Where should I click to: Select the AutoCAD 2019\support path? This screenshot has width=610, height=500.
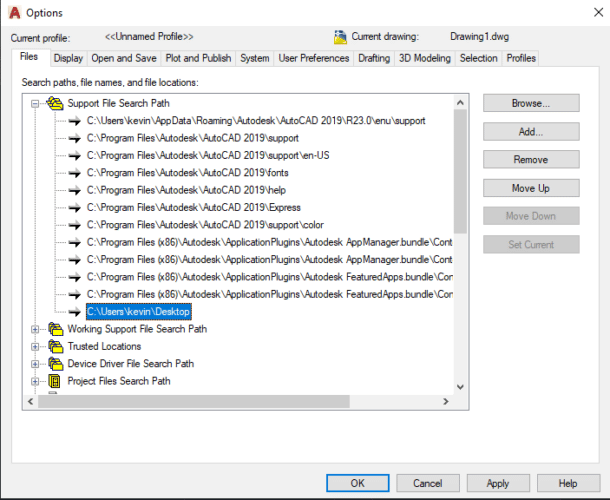[x=193, y=138]
